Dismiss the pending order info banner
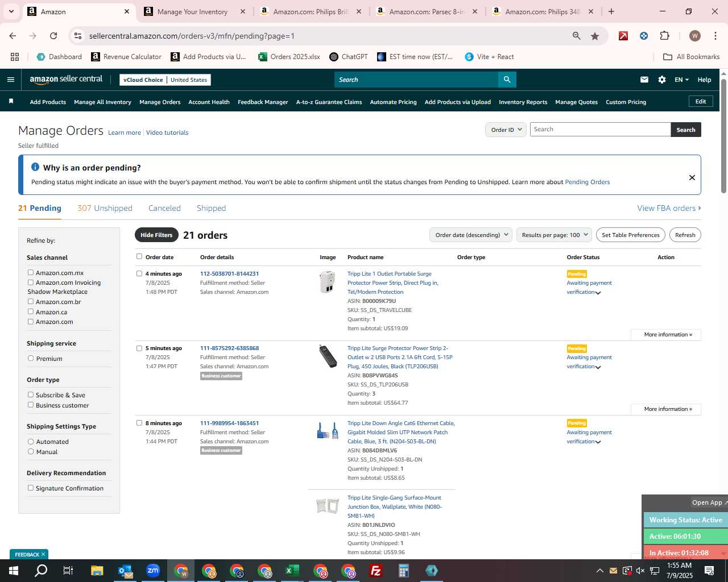 tap(692, 177)
